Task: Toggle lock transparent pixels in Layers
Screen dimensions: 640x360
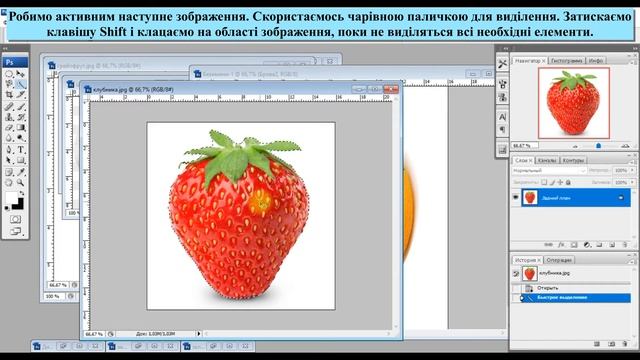Action: [544, 182]
